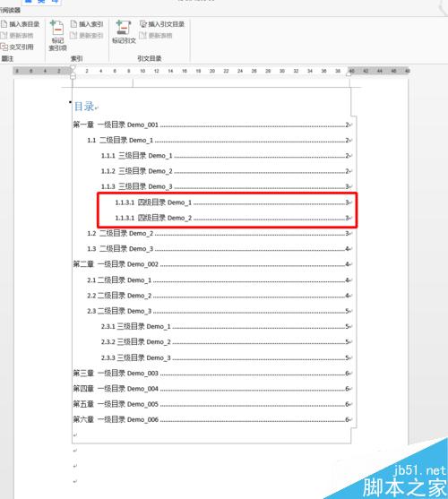Click the 引文目录 group label in ribbon
This screenshot has width=448, height=499.
point(150,58)
